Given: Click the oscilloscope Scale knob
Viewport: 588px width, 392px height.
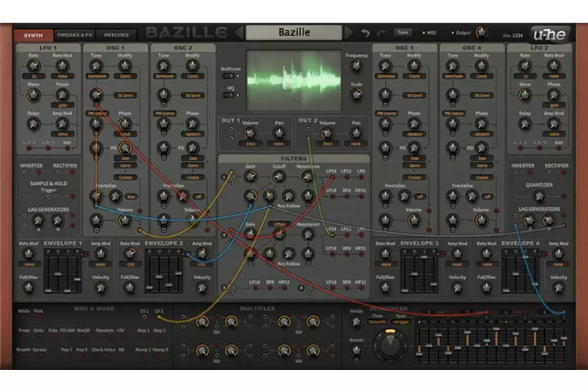Looking at the screenshot, I should 356,95.
